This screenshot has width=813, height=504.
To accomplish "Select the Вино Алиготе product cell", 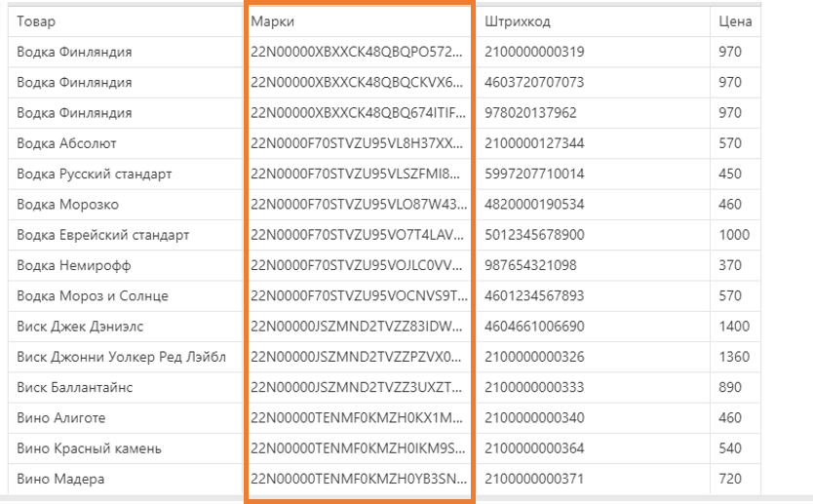I will tap(125, 418).
